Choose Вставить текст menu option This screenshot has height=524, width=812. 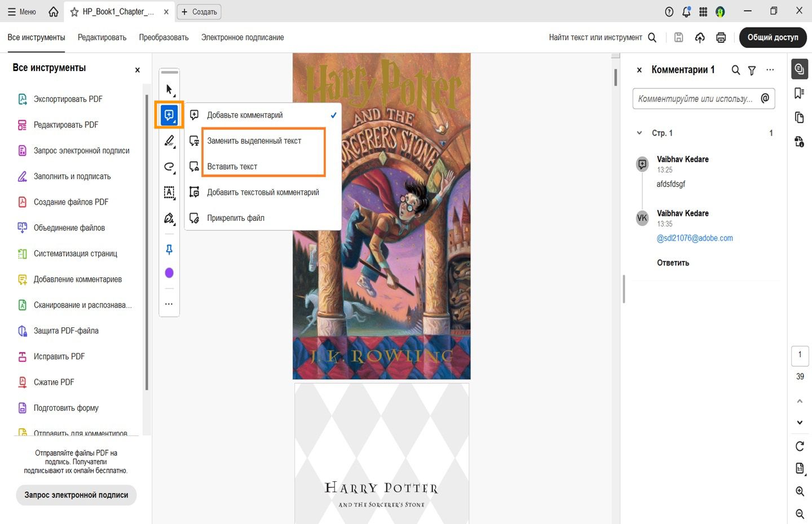(x=263, y=167)
